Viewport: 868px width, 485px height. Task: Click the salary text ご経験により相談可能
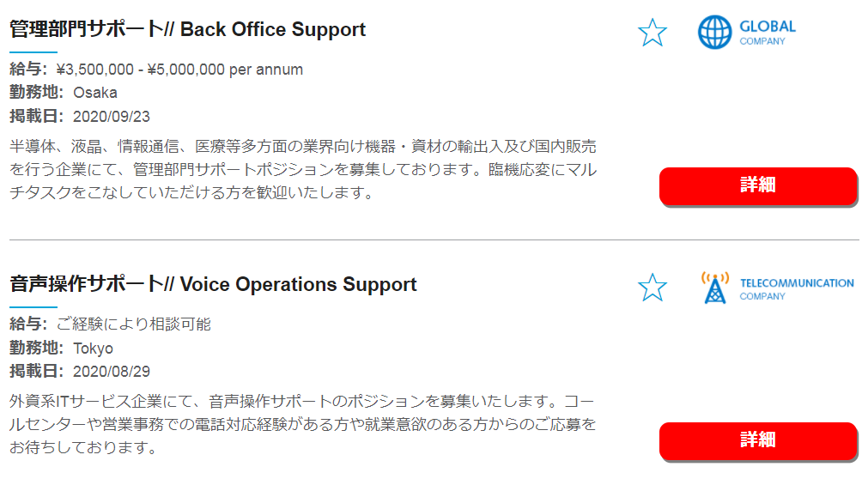(x=133, y=324)
